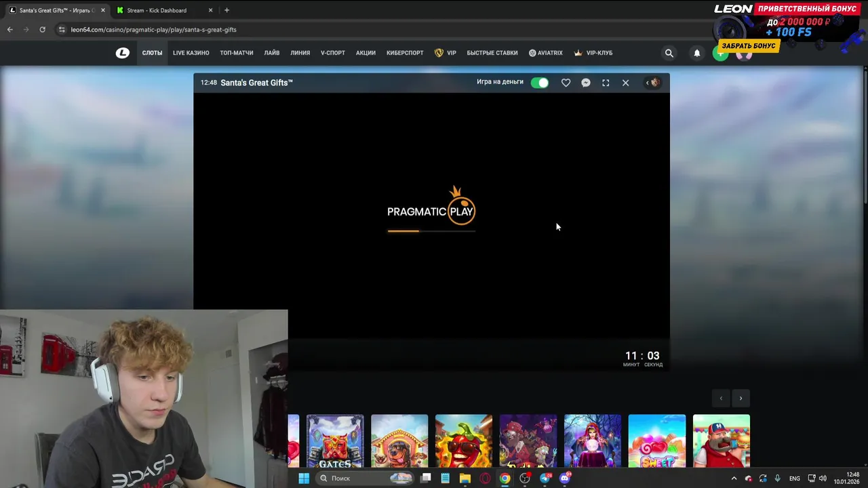Show hidden system tray icons
The height and width of the screenshot is (488, 868).
point(734,479)
